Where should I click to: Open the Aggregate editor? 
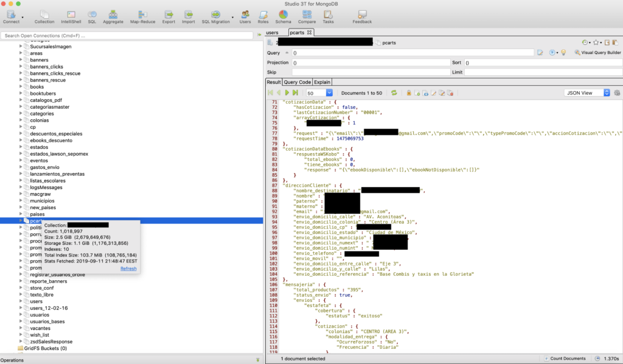point(113,17)
